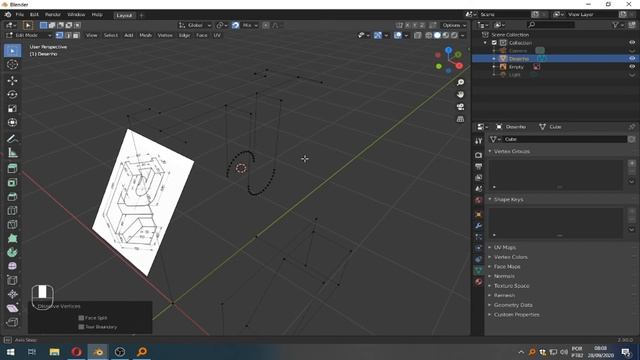This screenshot has height=360, width=640.
Task: Open the Output properties tab
Action: [x=478, y=166]
